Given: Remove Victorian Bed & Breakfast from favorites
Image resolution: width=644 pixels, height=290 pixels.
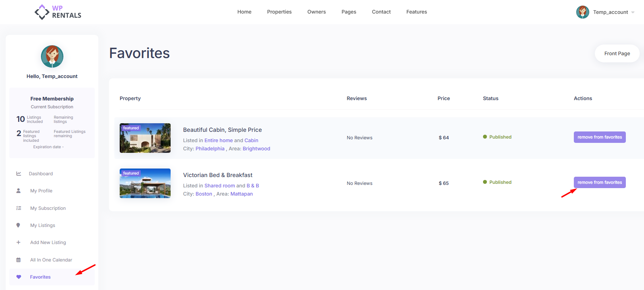Looking at the screenshot, I should 599,182.
